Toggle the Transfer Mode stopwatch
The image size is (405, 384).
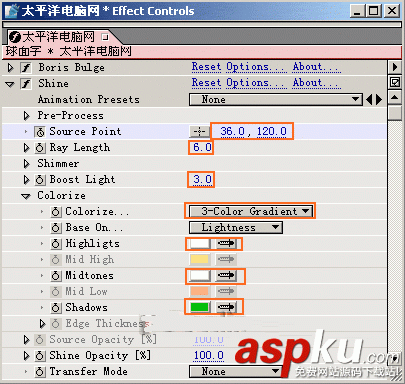click(40, 372)
